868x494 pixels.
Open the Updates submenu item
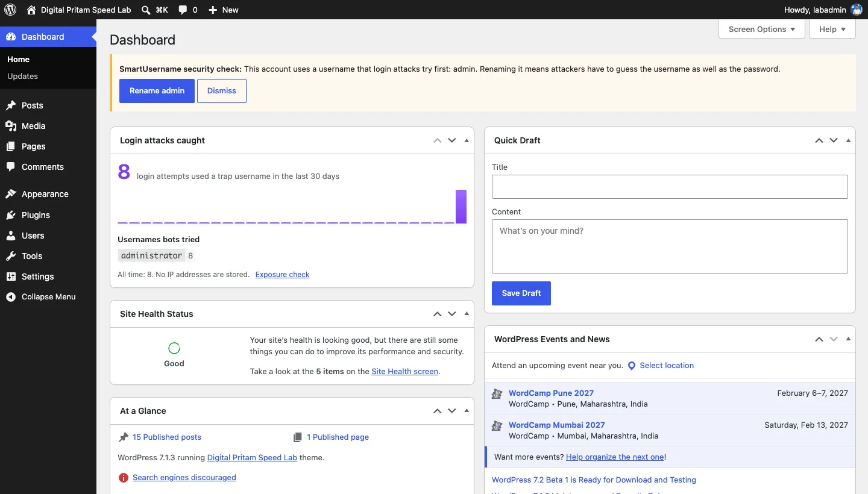[22, 76]
